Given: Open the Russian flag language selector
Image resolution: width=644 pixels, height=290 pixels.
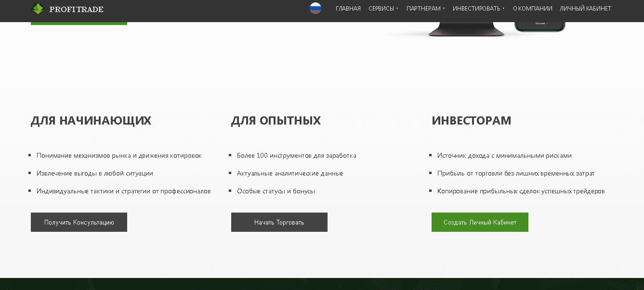Looking at the screenshot, I should coord(315,8).
